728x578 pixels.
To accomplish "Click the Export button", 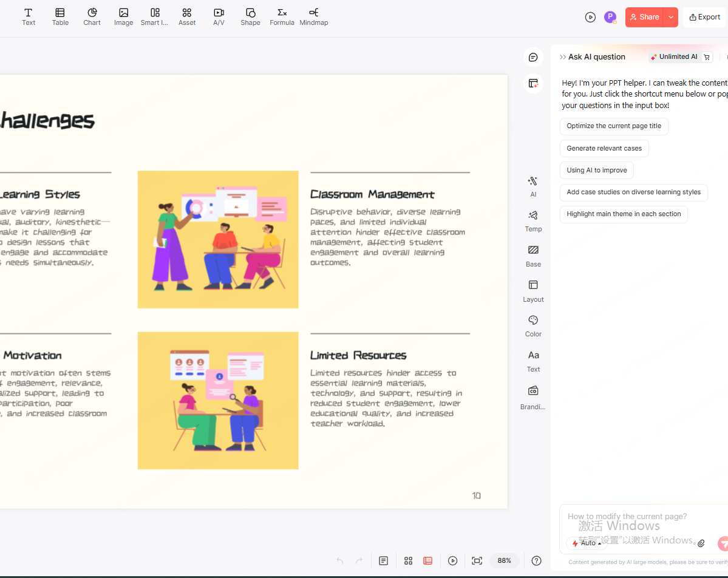I will click(704, 17).
